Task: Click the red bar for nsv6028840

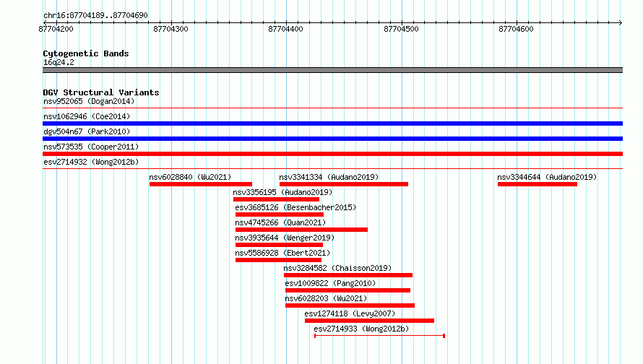Action: click(x=201, y=184)
